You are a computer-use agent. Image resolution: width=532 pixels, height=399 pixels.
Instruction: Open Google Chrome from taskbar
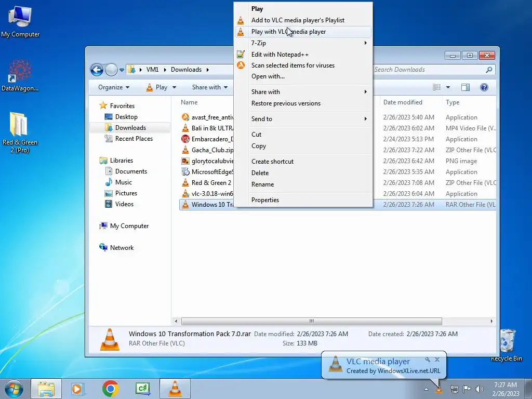click(110, 389)
